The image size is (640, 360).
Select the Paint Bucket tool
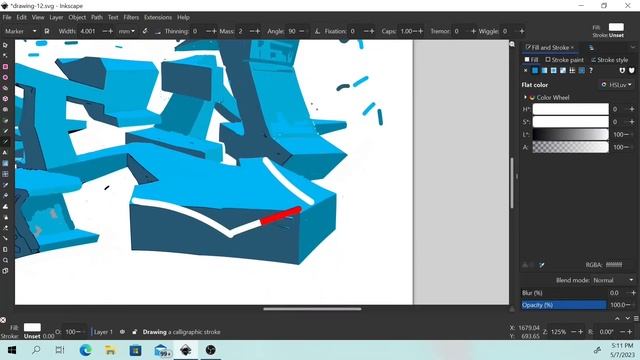[5, 196]
